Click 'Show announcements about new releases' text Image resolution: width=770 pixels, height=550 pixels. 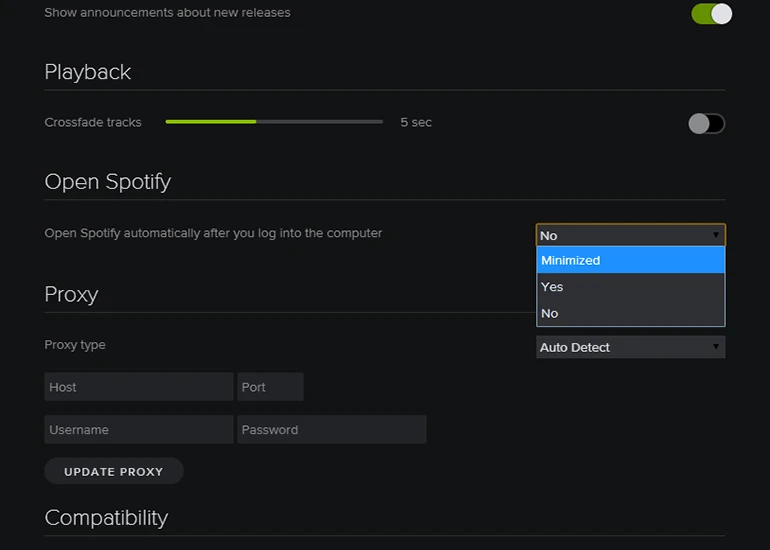167,12
